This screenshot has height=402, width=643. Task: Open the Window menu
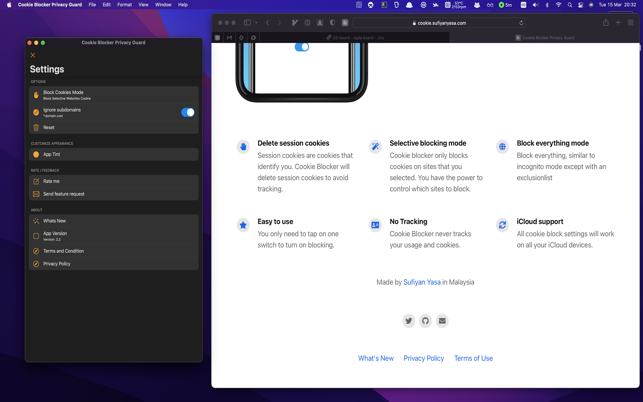163,5
